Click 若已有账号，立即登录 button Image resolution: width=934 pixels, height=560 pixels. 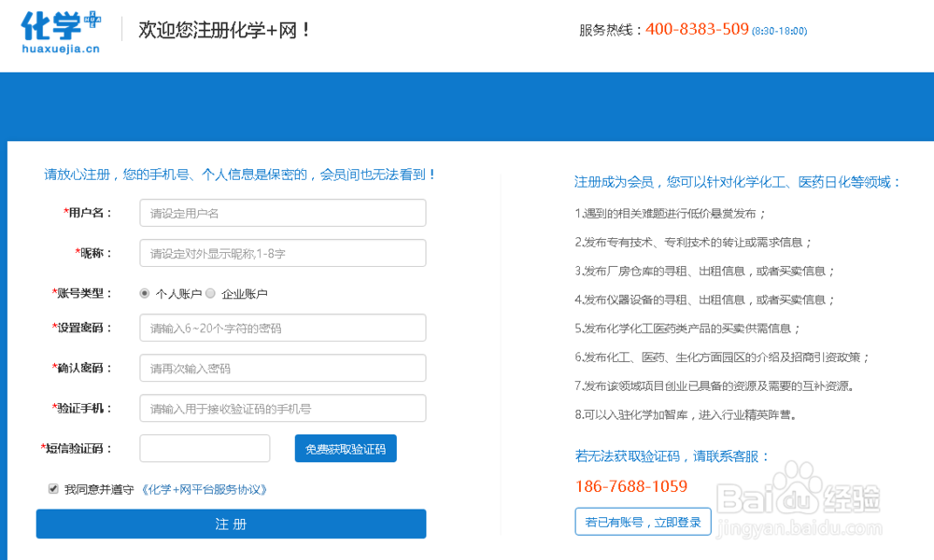click(x=644, y=522)
